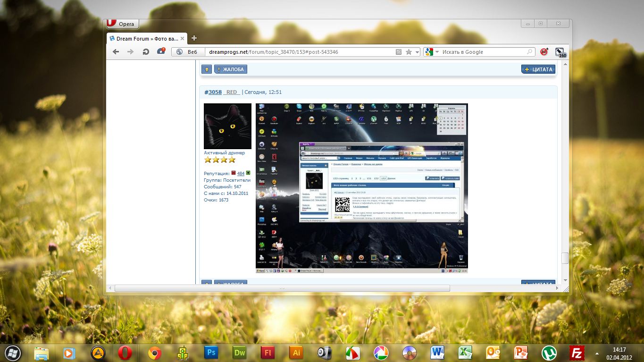Open post link #3058
This screenshot has height=362, width=644.
213,92
